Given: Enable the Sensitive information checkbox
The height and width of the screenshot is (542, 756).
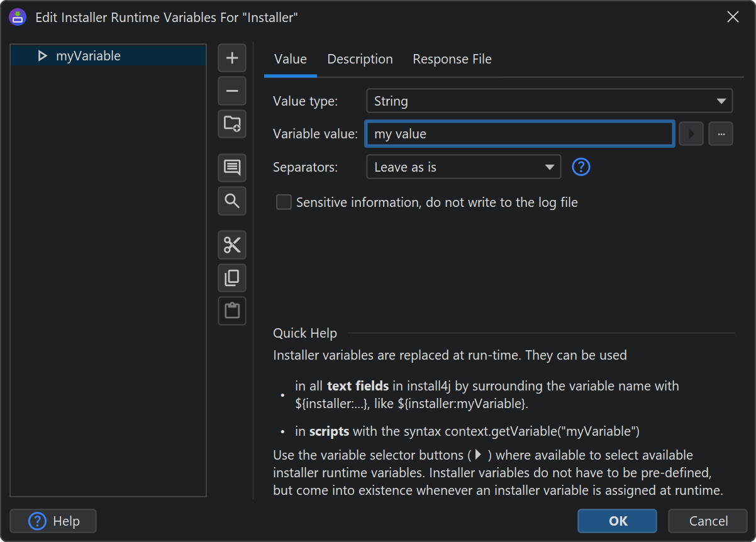Looking at the screenshot, I should (284, 202).
